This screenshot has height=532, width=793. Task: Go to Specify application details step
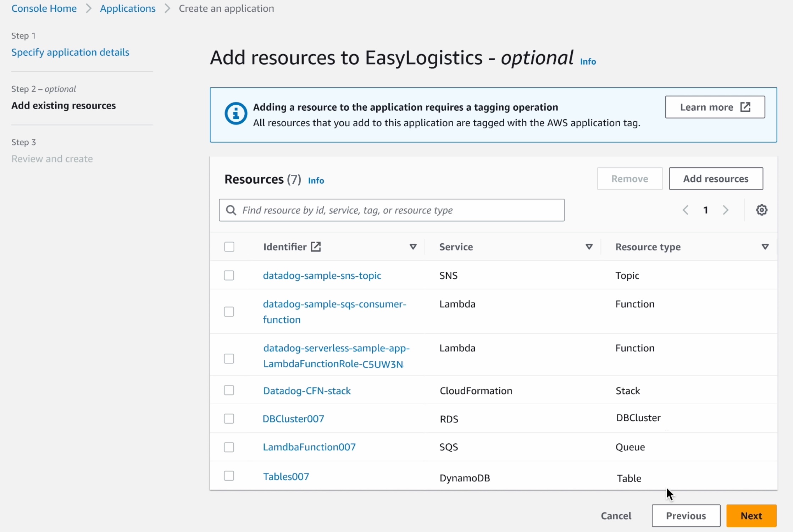pyautogui.click(x=70, y=52)
